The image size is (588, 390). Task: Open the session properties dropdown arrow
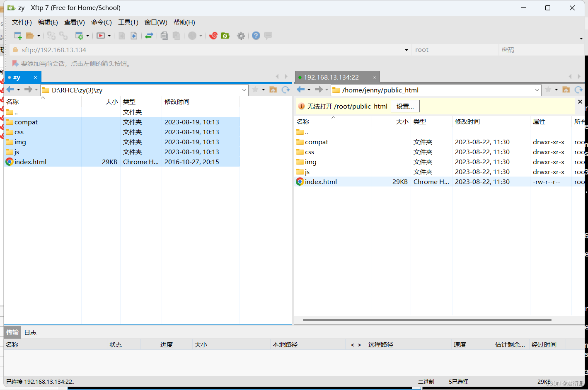[x=88, y=36]
